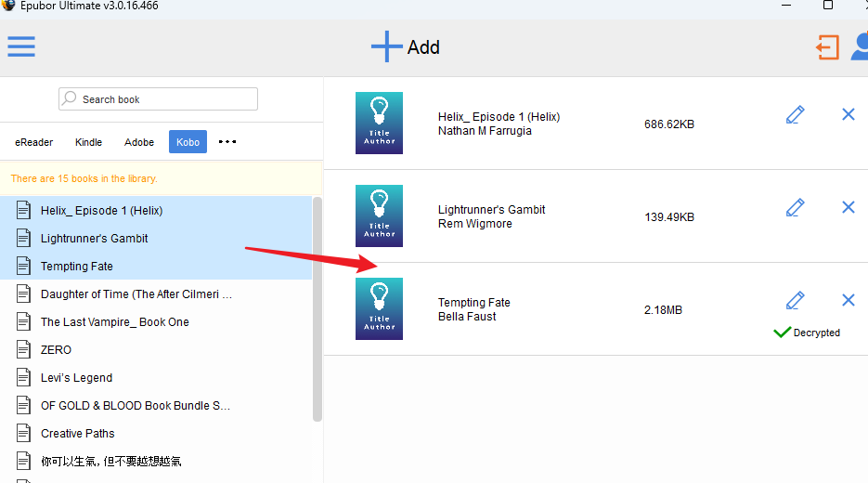The width and height of the screenshot is (868, 483).
Task: Open the orange output folder icon
Action: click(827, 47)
